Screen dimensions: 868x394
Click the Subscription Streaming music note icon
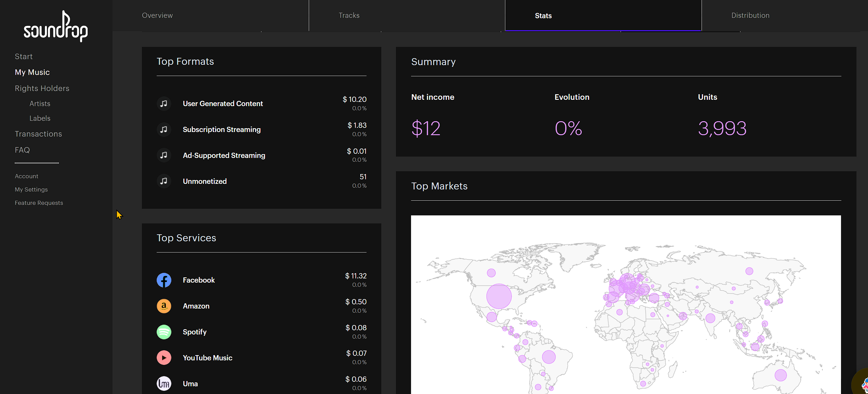pyautogui.click(x=164, y=130)
